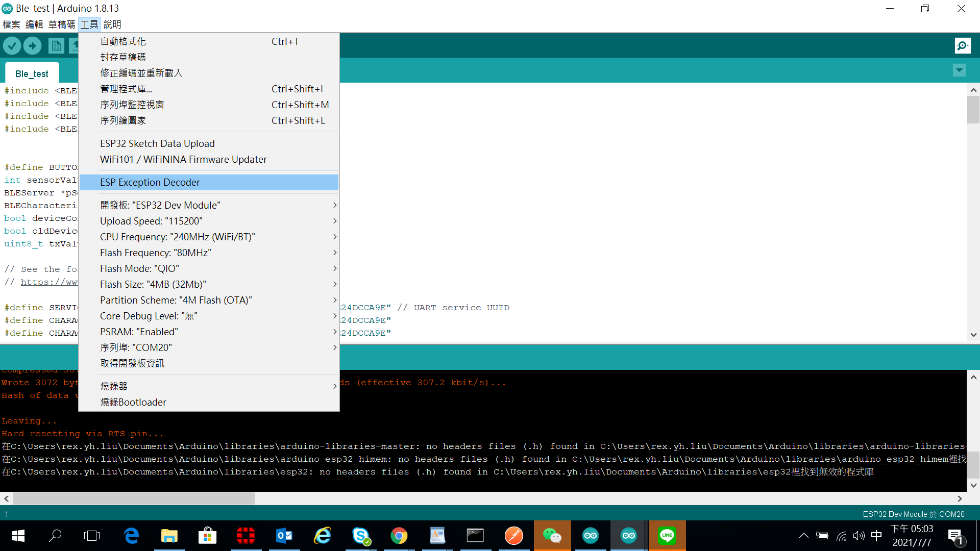This screenshot has height=551, width=980.
Task: Open Microsoft Edge from the taskbar
Action: [131, 536]
